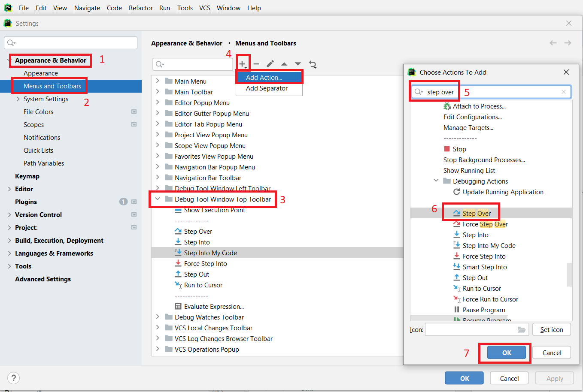Click the edit pencil icon

[270, 64]
